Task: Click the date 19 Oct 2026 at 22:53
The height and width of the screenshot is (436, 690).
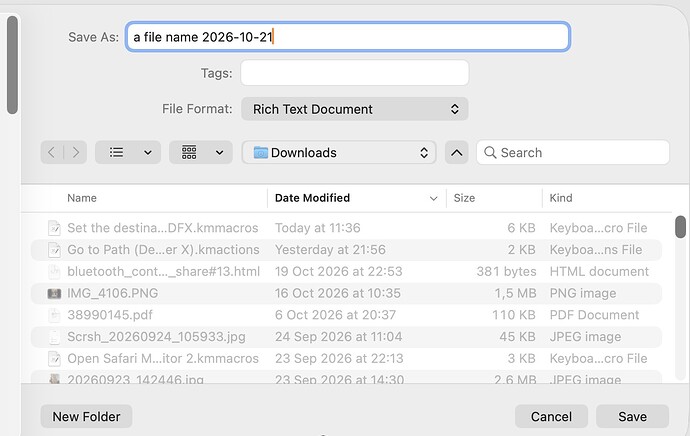Action: pos(339,271)
